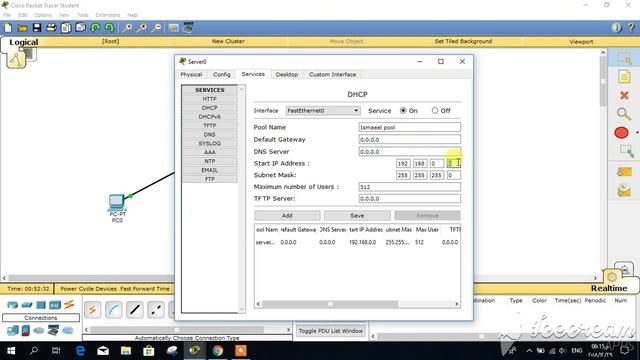Screen dimensions: 640x360
Task: Select TFTP in services list
Action: click(x=209, y=126)
